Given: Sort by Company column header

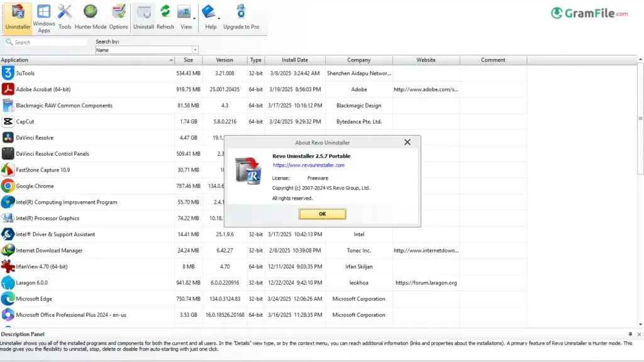Looking at the screenshot, I should [x=359, y=60].
